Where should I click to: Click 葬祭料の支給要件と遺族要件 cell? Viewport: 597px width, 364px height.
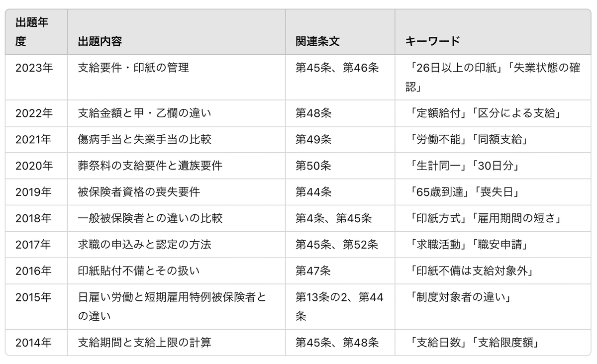click(x=150, y=166)
